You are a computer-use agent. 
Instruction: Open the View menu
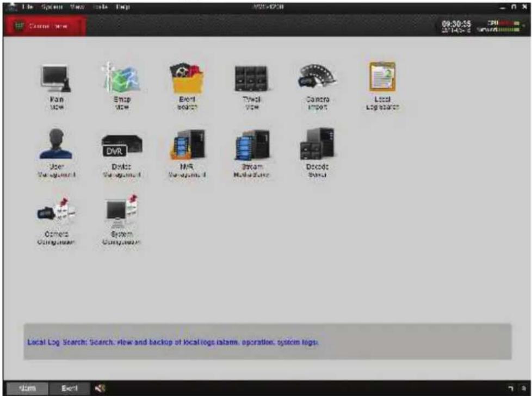point(77,7)
